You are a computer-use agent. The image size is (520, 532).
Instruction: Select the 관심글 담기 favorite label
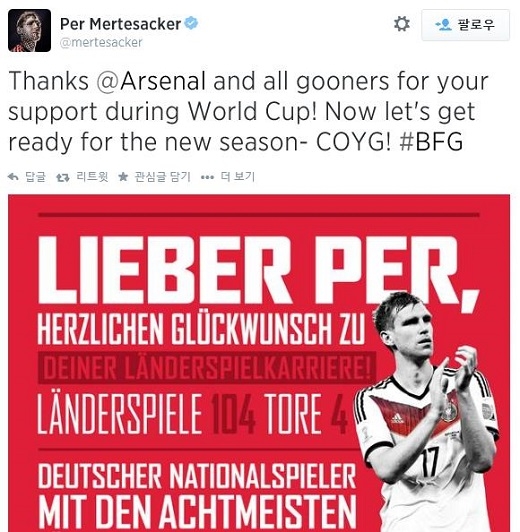[x=162, y=177]
